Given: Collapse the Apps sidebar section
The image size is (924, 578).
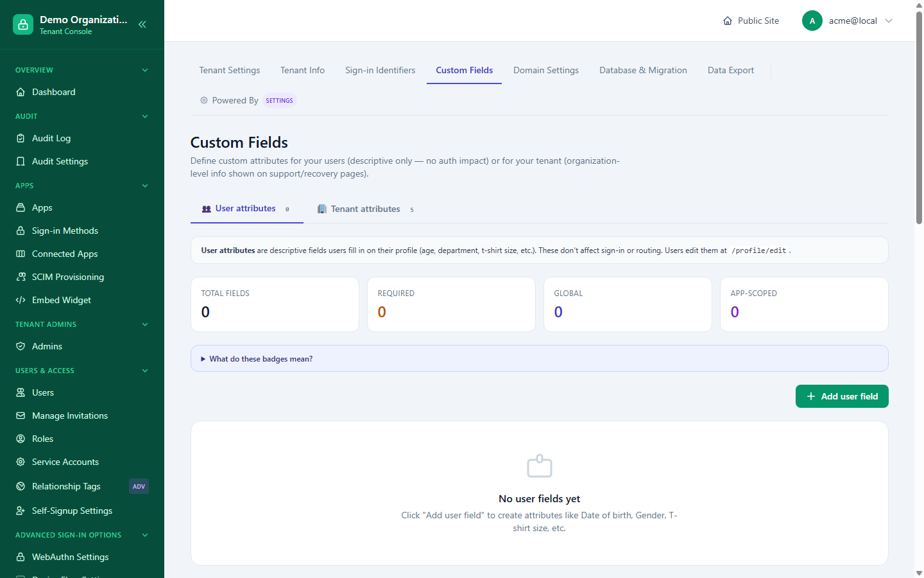Looking at the screenshot, I should coord(145,186).
